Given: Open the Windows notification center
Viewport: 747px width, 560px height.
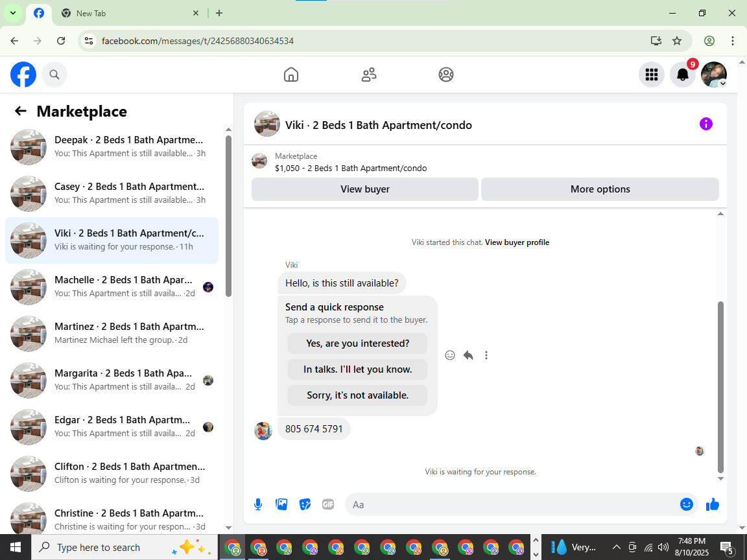Looking at the screenshot, I should coord(726,547).
